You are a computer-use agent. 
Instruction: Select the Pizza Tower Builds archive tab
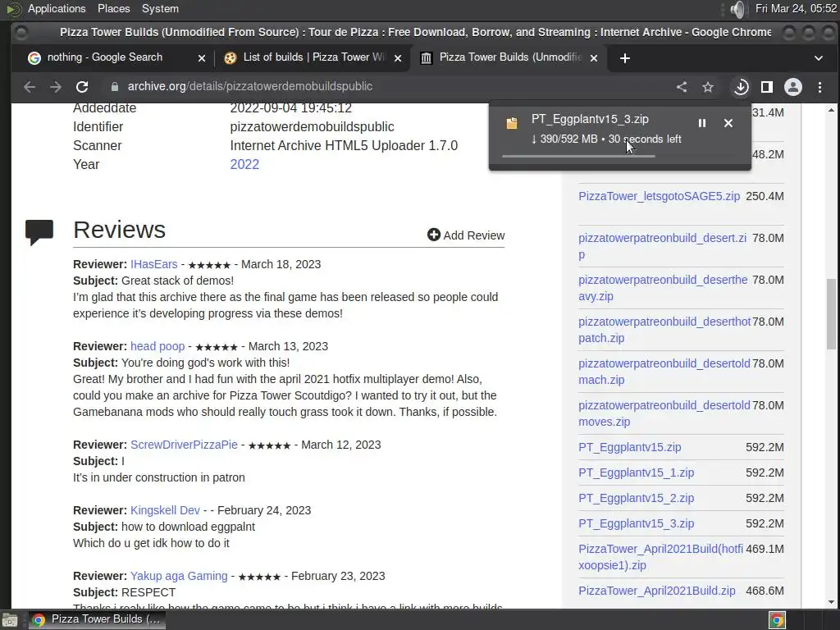[508, 58]
